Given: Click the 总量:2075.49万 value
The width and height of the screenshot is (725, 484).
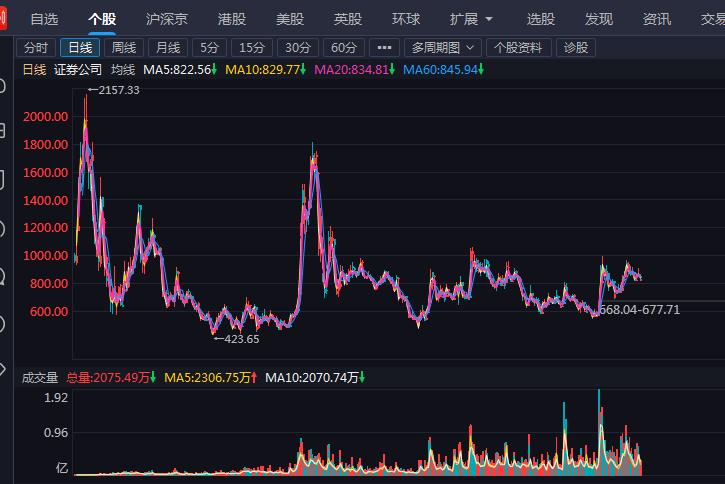Looking at the screenshot, I should 111,378.
